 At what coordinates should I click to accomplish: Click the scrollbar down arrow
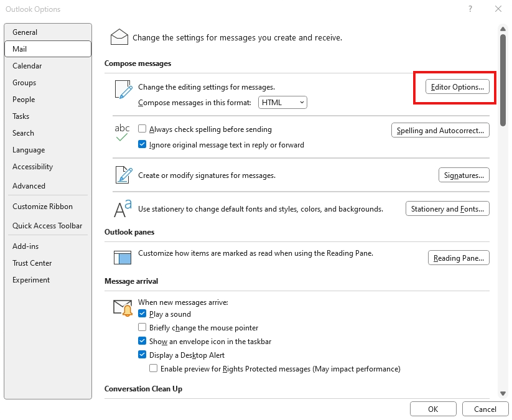click(503, 393)
